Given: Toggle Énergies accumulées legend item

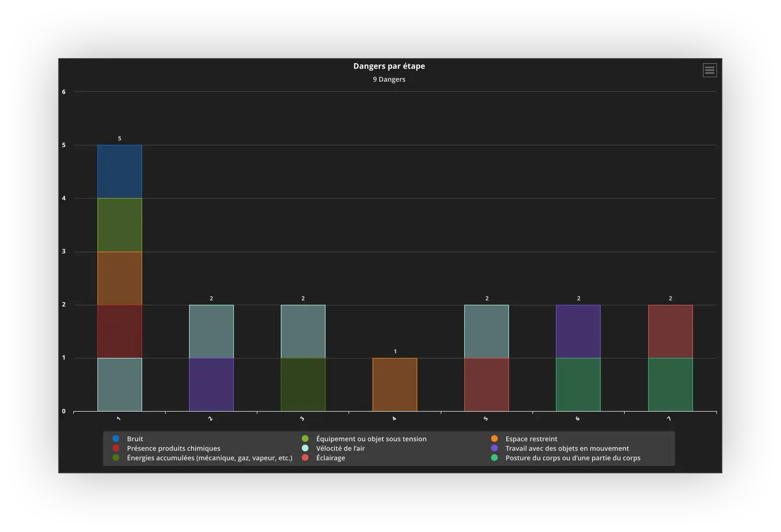Looking at the screenshot, I should click(x=202, y=458).
